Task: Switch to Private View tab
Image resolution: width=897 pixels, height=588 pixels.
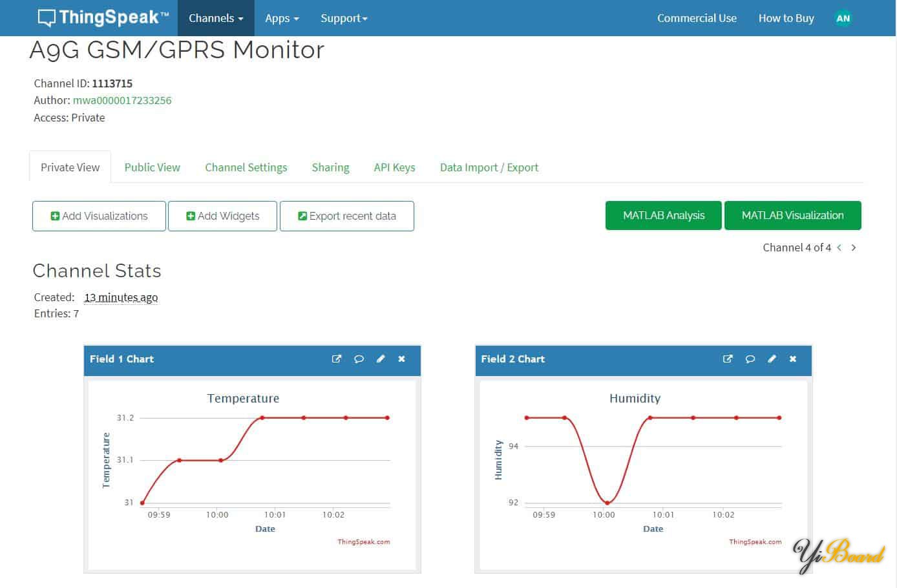Action: [70, 167]
